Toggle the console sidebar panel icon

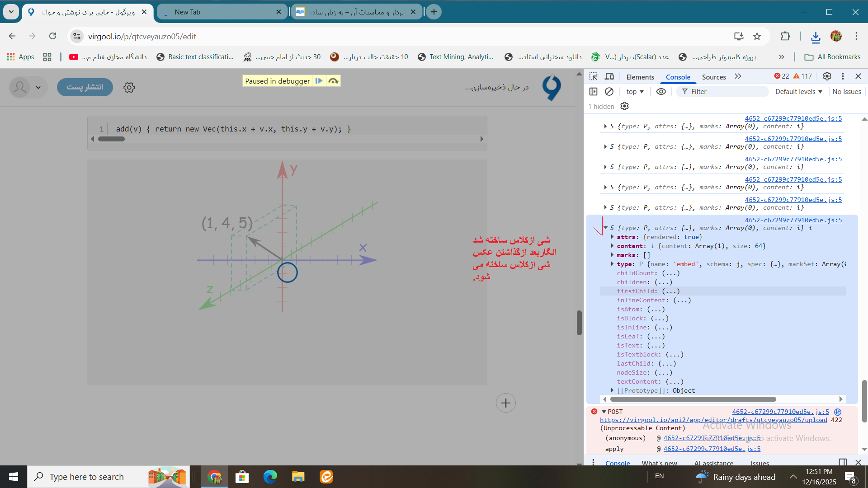coord(594,92)
